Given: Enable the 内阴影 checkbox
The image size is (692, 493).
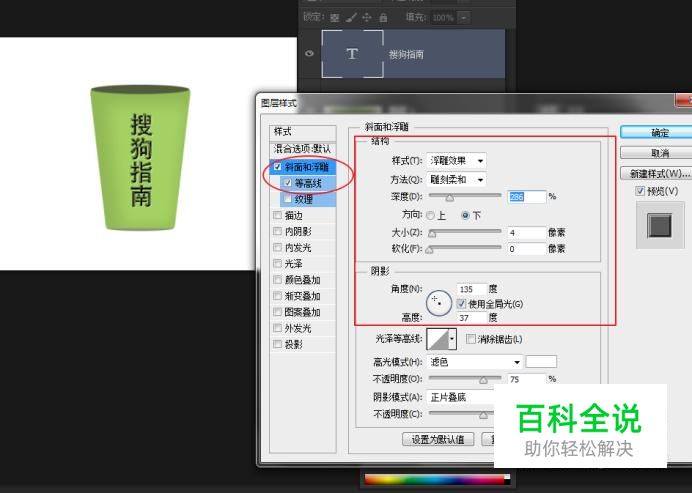Looking at the screenshot, I should pyautogui.click(x=277, y=231).
